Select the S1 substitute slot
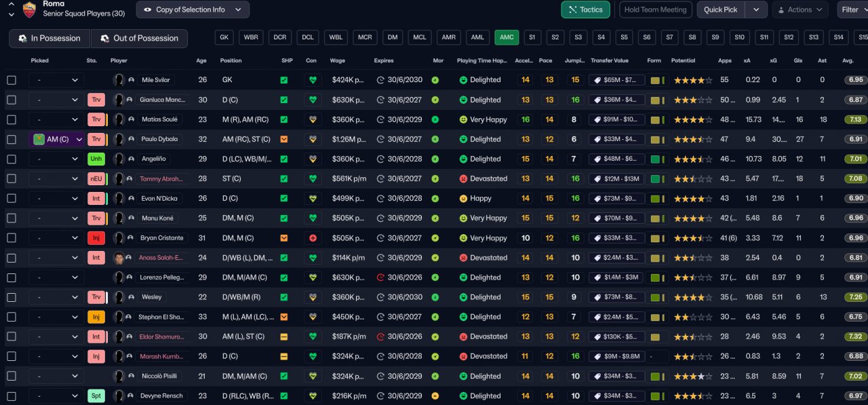This screenshot has height=405, width=868. coord(532,37)
